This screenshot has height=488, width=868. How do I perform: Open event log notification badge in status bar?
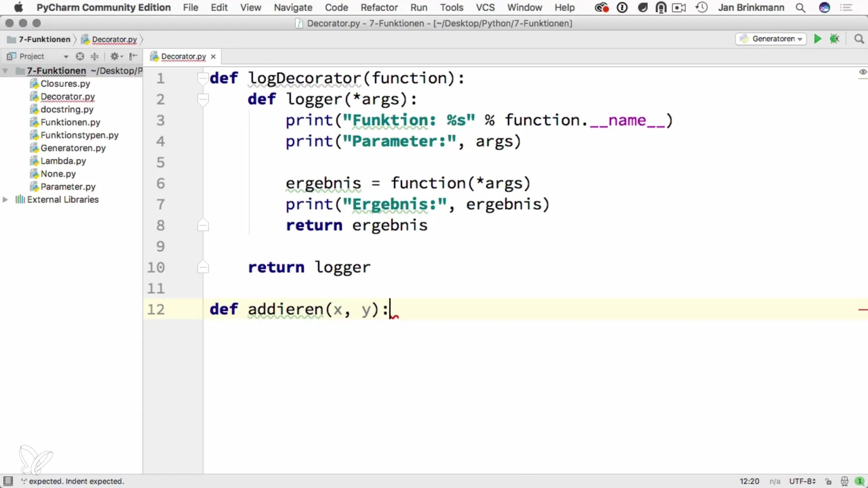click(859, 481)
